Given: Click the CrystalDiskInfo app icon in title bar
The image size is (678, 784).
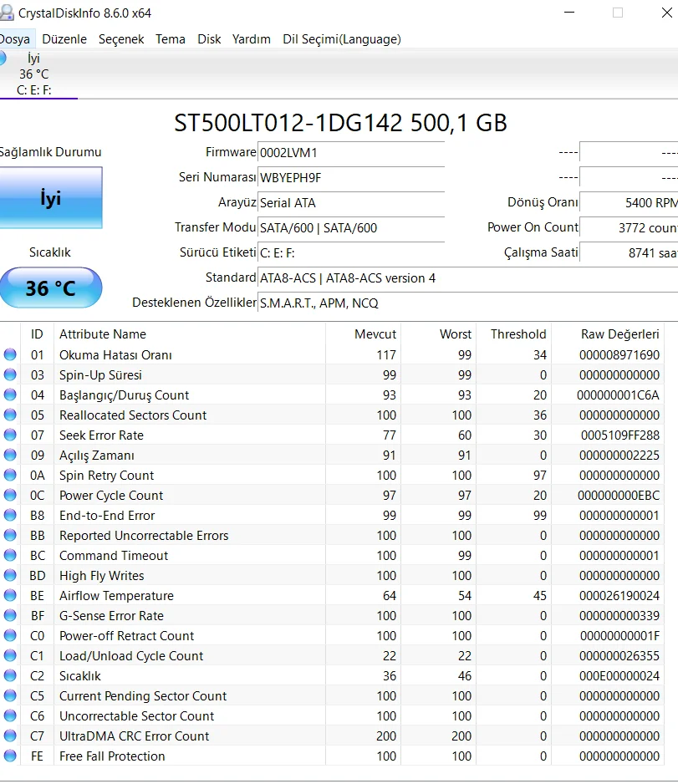Looking at the screenshot, I should click(x=7, y=13).
